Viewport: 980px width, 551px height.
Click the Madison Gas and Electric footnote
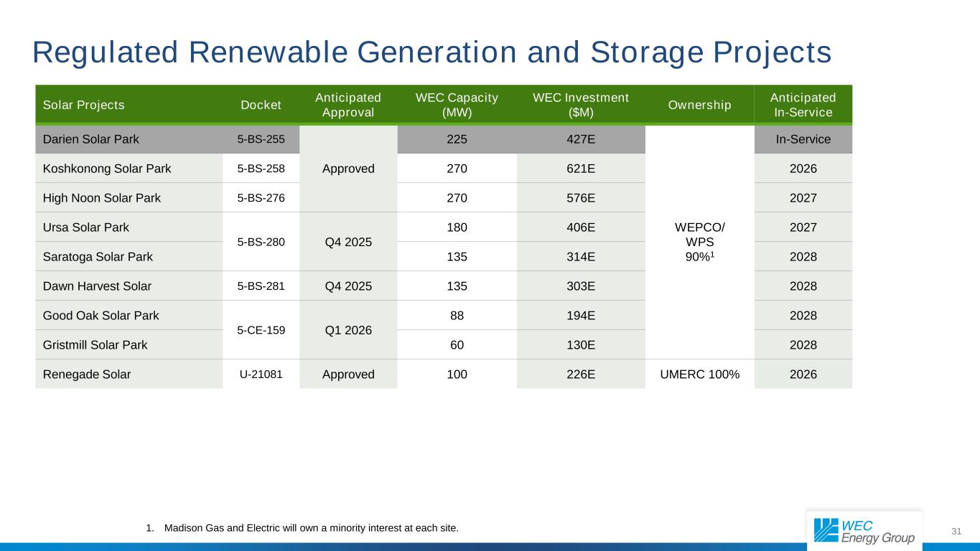click(302, 528)
